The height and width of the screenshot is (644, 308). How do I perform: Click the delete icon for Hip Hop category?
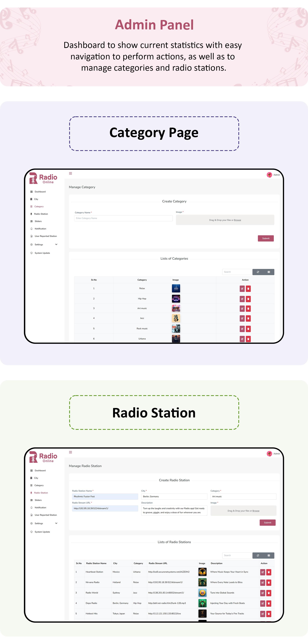click(250, 299)
